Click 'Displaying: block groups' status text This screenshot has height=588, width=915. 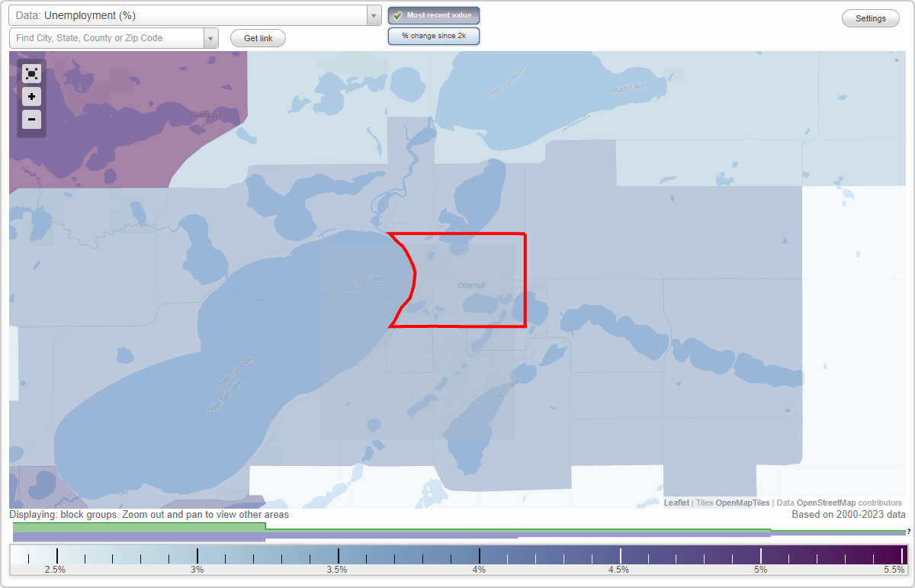coord(149,515)
